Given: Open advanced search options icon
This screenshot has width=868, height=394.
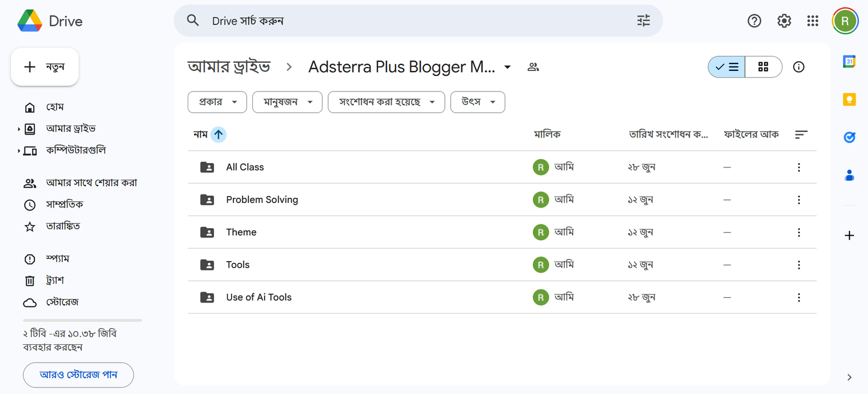Looking at the screenshot, I should (x=643, y=21).
